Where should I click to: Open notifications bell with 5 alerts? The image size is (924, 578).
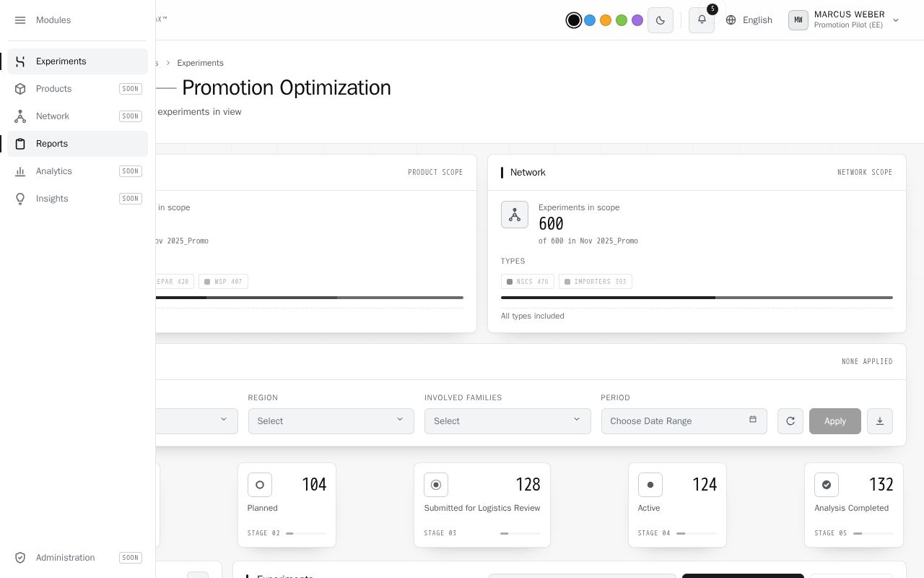[702, 20]
